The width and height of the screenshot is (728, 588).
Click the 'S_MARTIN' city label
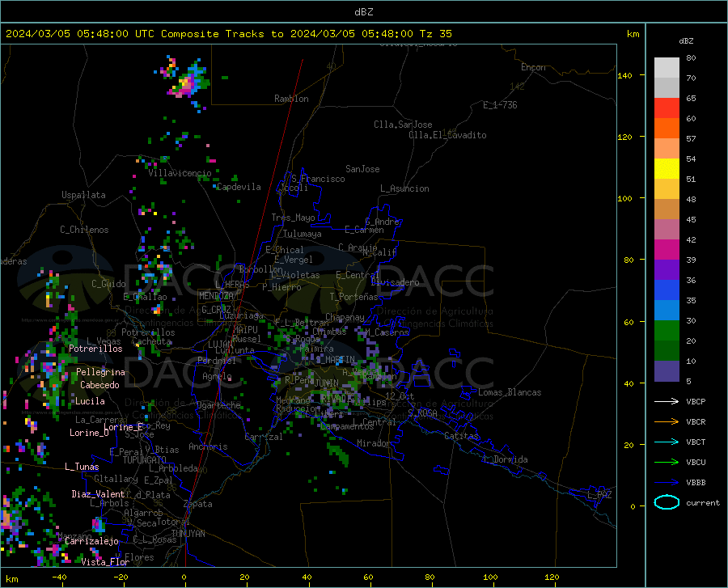335,360
